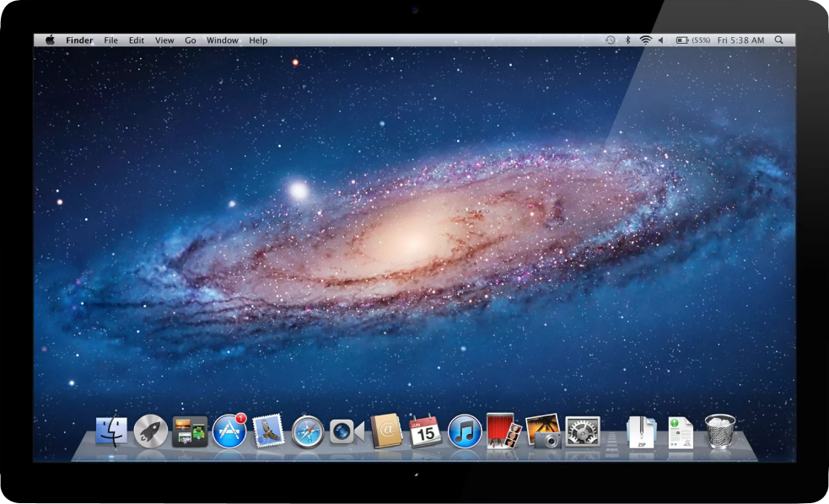Open the Wi-Fi status menu
Image resolution: width=829 pixels, height=504 pixels.
[645, 40]
